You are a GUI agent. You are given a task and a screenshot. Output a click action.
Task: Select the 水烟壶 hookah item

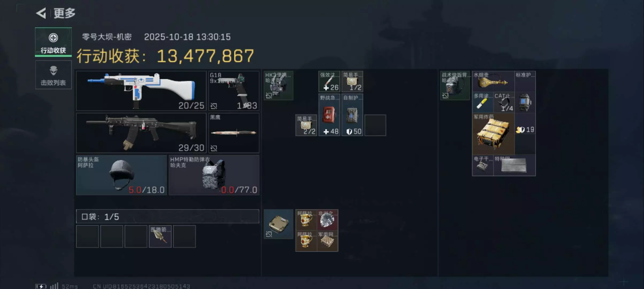[x=493, y=81]
